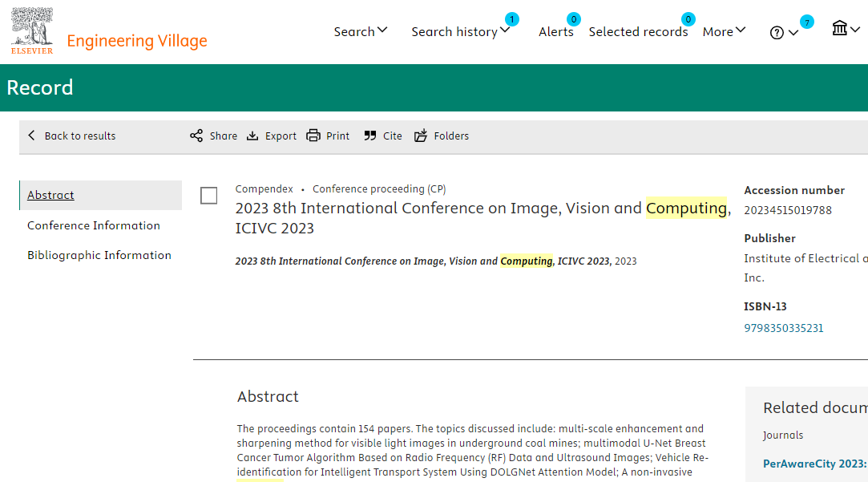The image size is (868, 482).
Task: Click the Export download icon
Action: click(252, 136)
